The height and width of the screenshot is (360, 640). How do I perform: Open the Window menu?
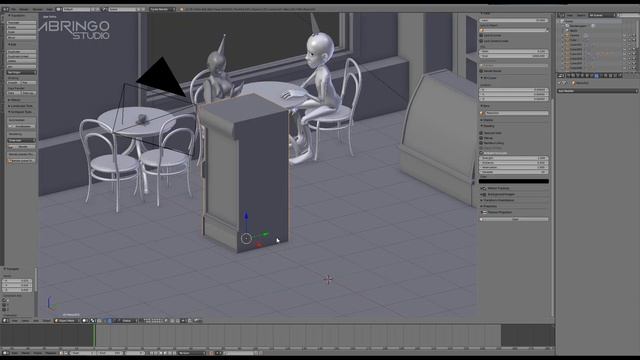click(x=37, y=9)
